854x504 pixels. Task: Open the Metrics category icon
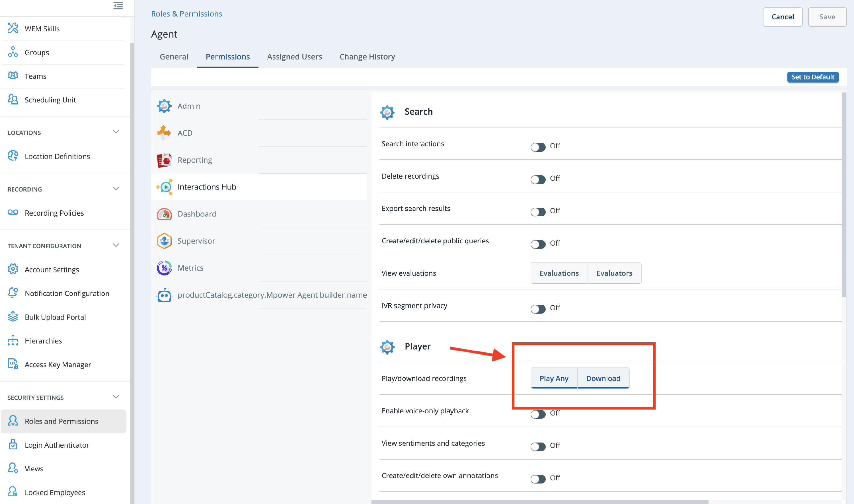164,268
